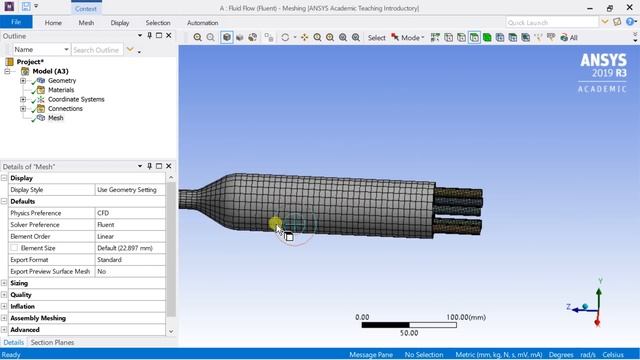The image size is (640, 360).
Task: Click the save icon in title bar
Action: (x=26, y=7)
